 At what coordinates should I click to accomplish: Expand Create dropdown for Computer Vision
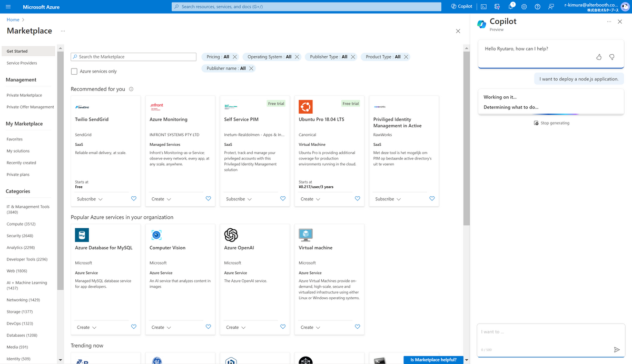(161, 328)
